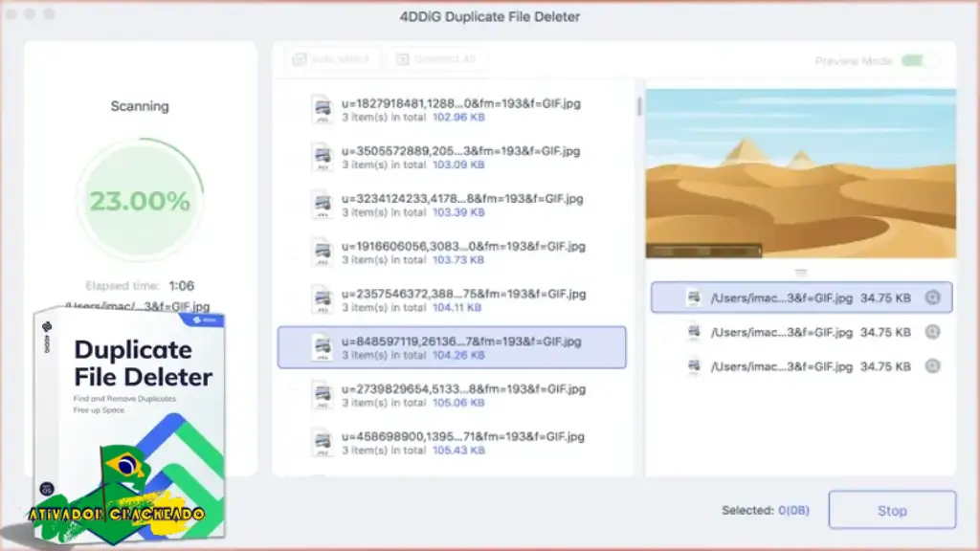Click JPG file icon for u=458698900 group
Viewport: 980px width, 551px height.
click(323, 442)
